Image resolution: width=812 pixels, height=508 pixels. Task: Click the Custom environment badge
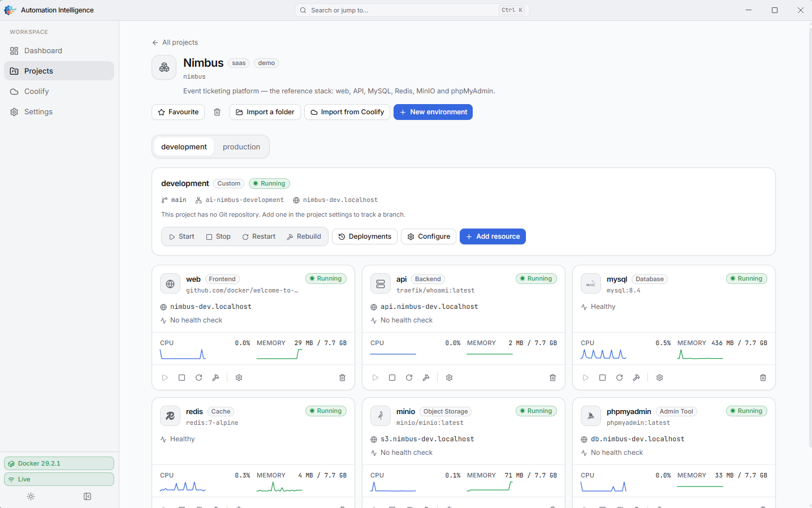(x=229, y=183)
